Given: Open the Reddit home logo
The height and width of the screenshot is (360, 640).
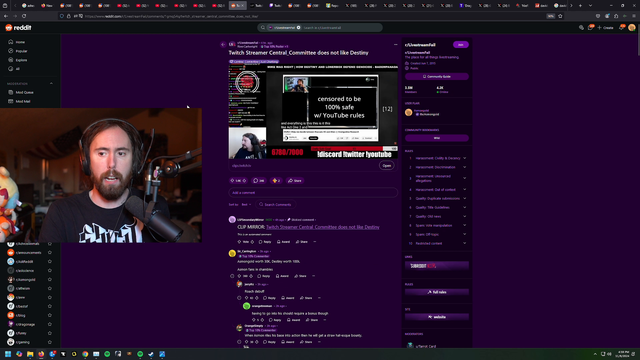Looking at the screenshot, I should coord(18,27).
